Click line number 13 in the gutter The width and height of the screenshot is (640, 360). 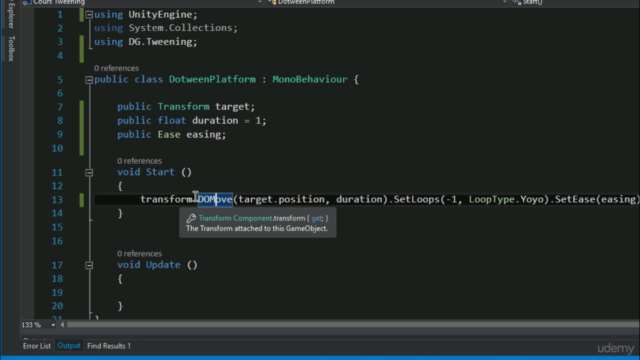pos(58,200)
